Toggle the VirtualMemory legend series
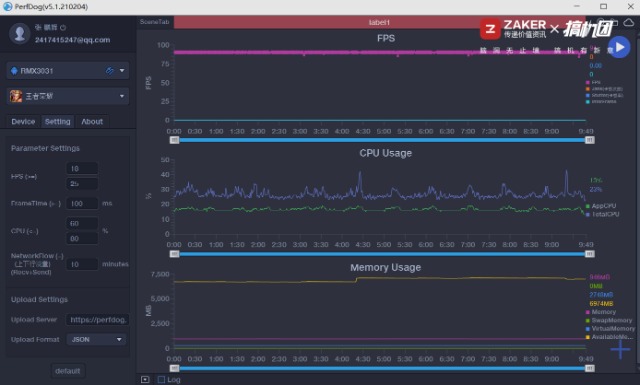The image size is (640, 385). [610, 329]
